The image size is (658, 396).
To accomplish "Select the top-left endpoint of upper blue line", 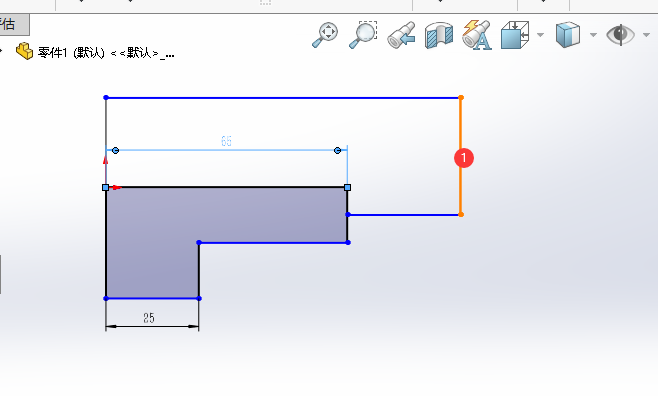I will pos(106,98).
